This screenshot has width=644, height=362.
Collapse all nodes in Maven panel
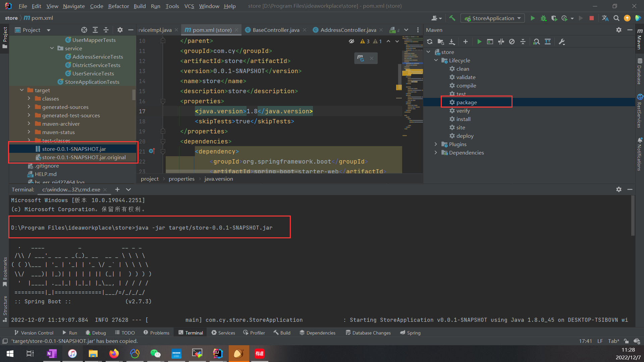(x=523, y=42)
